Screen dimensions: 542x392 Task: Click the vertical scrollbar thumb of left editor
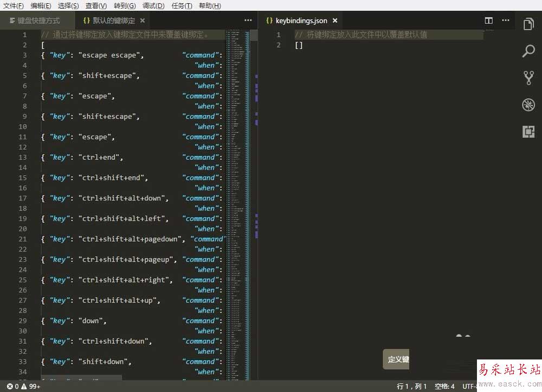point(254,35)
